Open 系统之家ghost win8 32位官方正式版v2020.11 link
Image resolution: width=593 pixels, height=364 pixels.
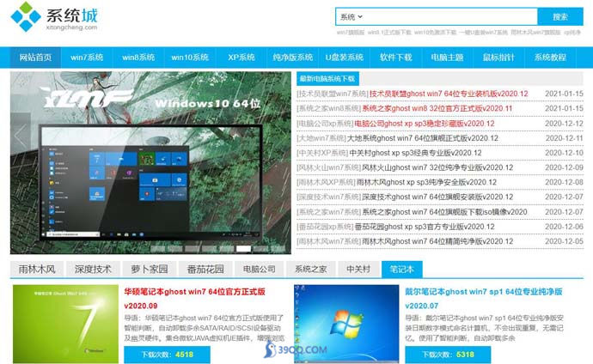[437, 108]
